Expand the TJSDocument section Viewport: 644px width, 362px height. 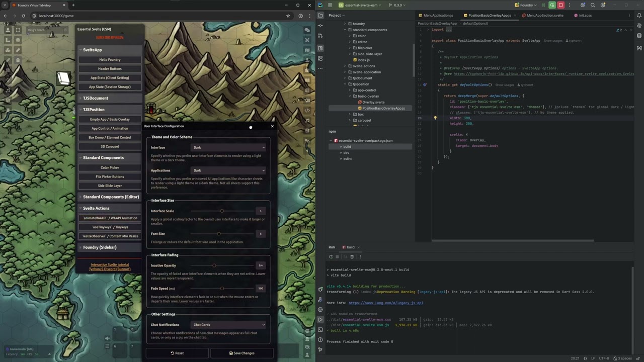point(110,98)
